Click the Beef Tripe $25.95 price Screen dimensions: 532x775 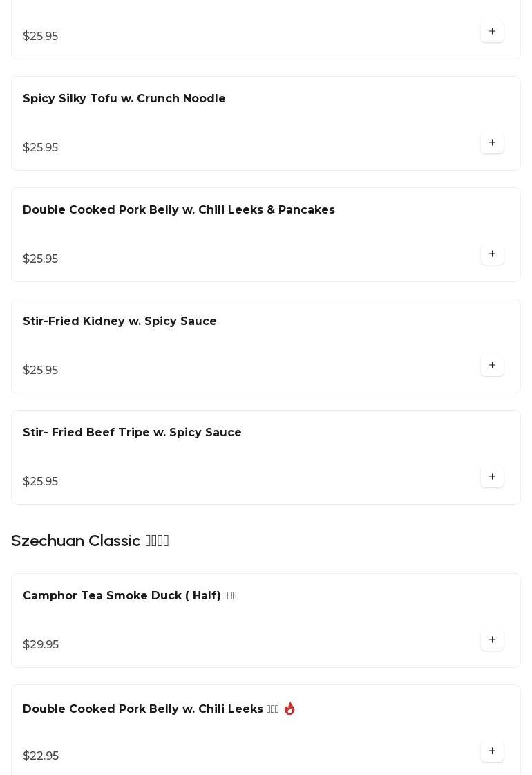[x=41, y=481]
